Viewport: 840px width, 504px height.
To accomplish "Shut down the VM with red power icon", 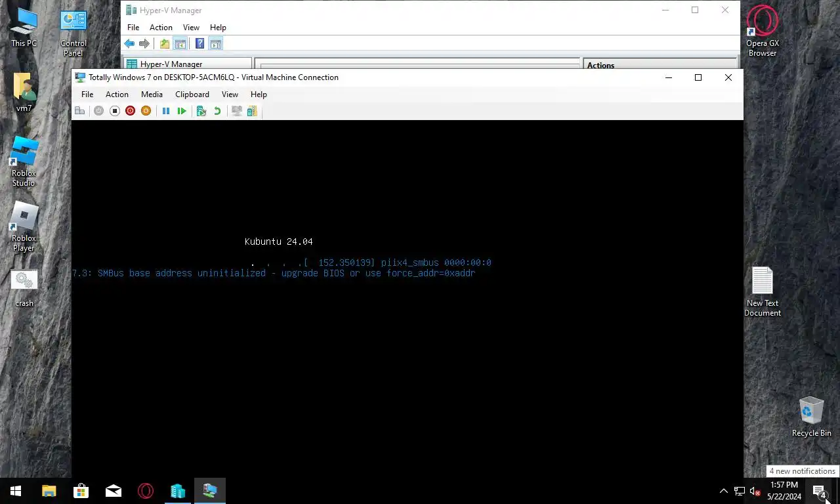I will click(130, 111).
